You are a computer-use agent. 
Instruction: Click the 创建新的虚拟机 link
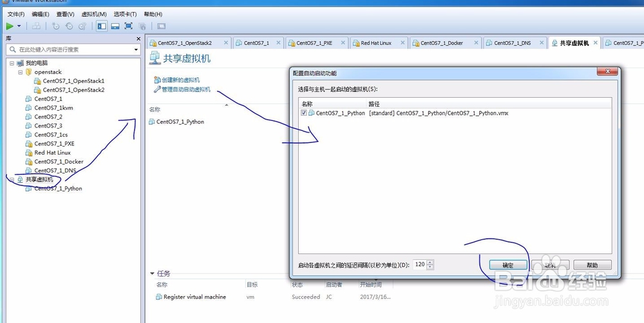coord(181,80)
